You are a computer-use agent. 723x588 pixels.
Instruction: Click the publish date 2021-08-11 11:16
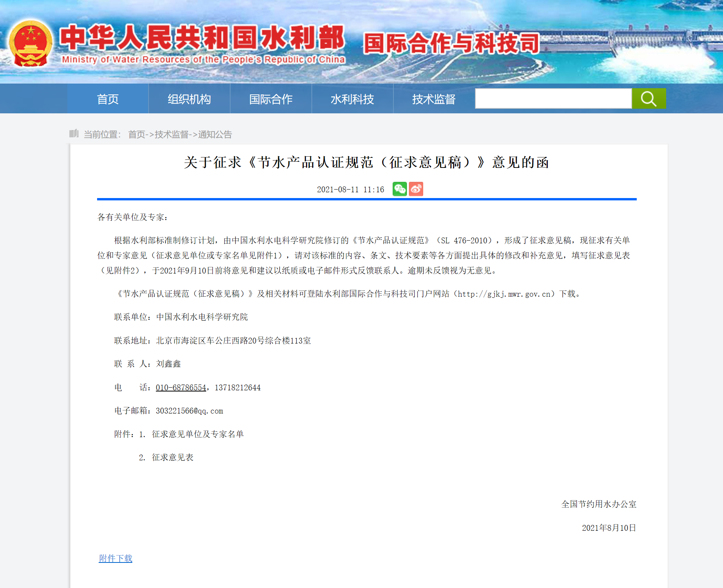coord(350,190)
